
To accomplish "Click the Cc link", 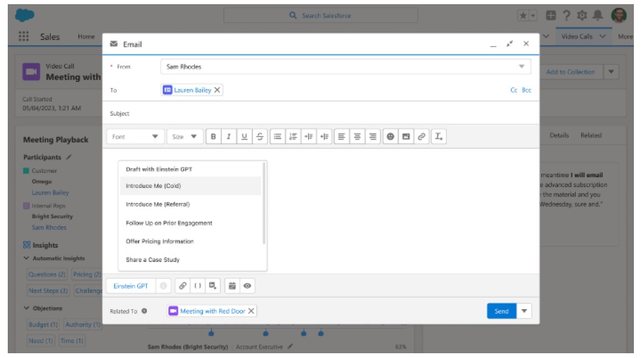I will (x=514, y=91).
